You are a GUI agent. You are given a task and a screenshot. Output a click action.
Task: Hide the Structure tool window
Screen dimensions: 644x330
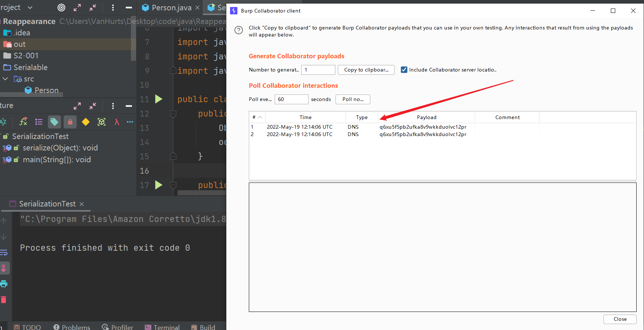tap(129, 106)
